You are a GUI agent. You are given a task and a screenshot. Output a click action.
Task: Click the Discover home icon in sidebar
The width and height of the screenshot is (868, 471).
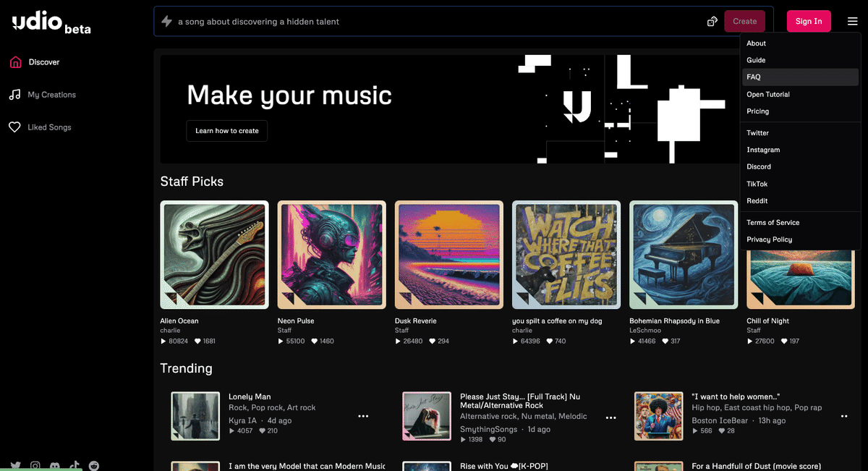tap(15, 62)
